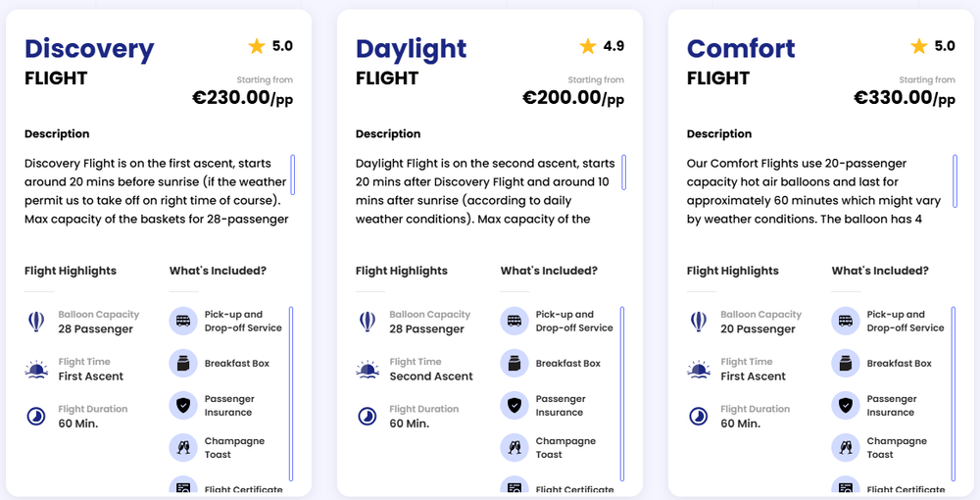This screenshot has height=500, width=980.
Task: Click the Comfort What's Included scrollbar
Action: coord(954,392)
